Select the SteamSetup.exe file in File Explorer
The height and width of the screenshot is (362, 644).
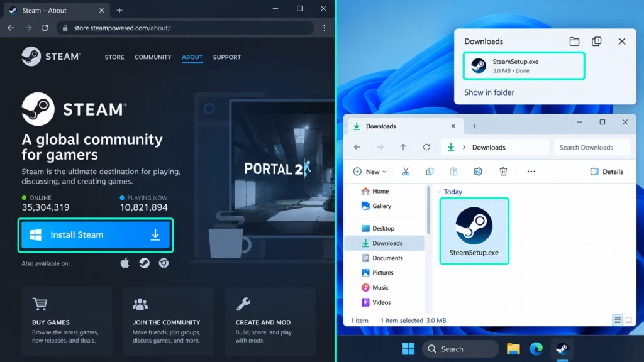point(474,231)
